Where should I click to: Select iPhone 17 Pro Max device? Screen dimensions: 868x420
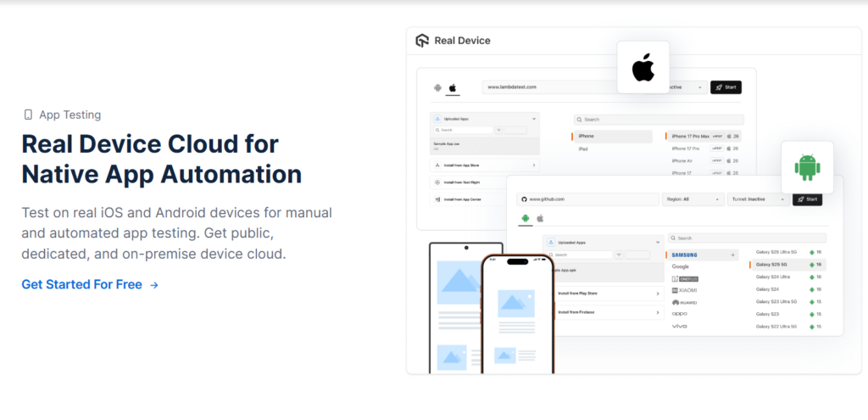click(x=688, y=136)
